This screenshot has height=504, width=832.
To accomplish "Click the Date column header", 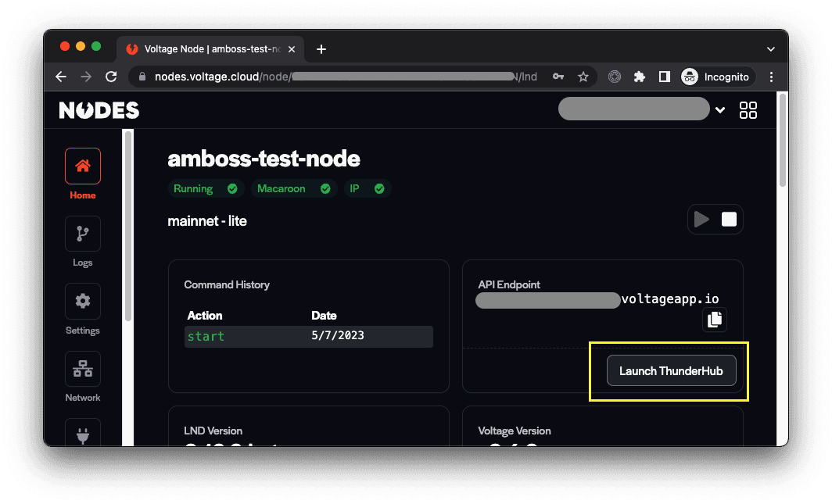I will click(x=325, y=316).
